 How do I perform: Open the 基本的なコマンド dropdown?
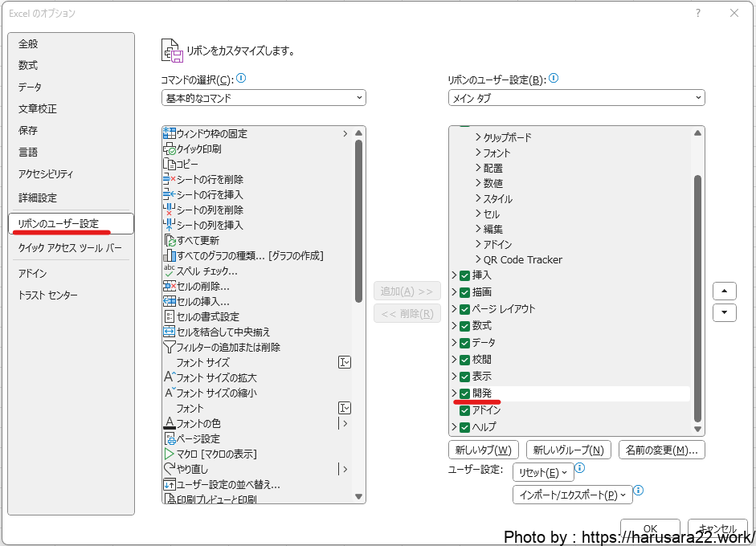pyautogui.click(x=264, y=98)
